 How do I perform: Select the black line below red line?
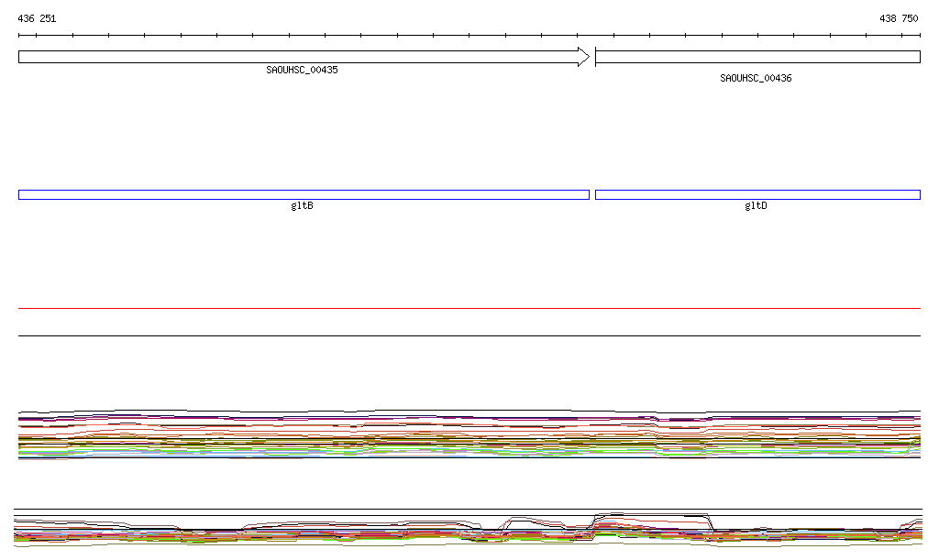tap(469, 335)
